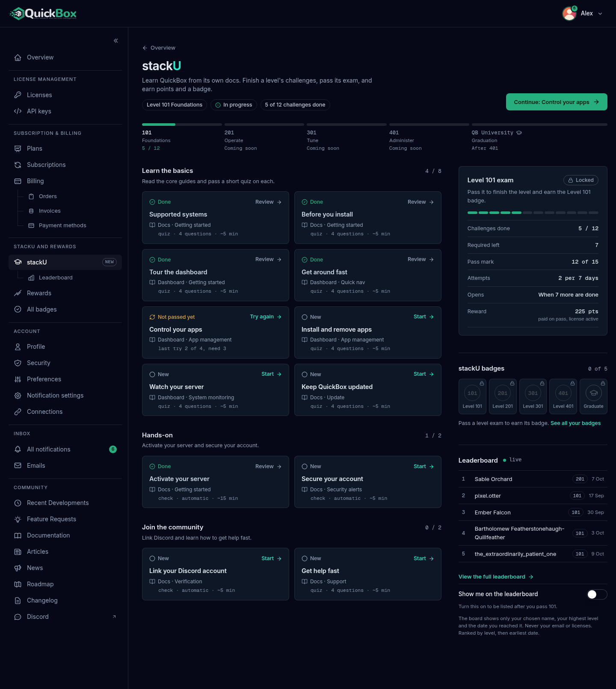Review the Supported systems challenge

tap(268, 202)
